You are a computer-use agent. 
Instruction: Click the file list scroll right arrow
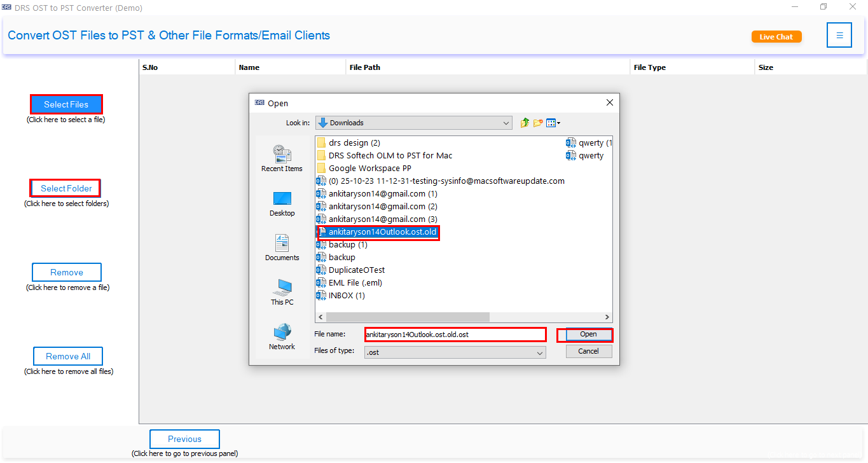(x=607, y=317)
